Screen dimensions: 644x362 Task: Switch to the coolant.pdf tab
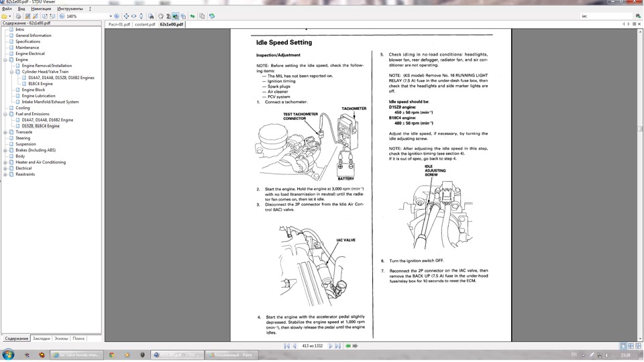click(145, 25)
